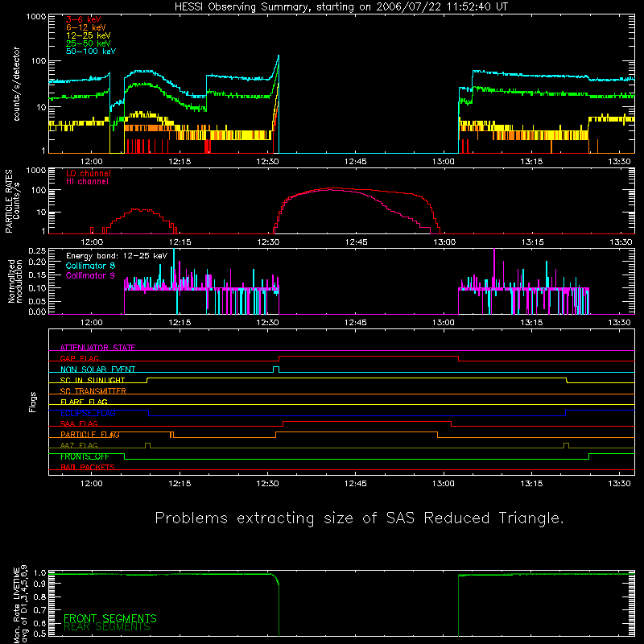
Task: Click the AAZ FLAG label
Action: 79,445
